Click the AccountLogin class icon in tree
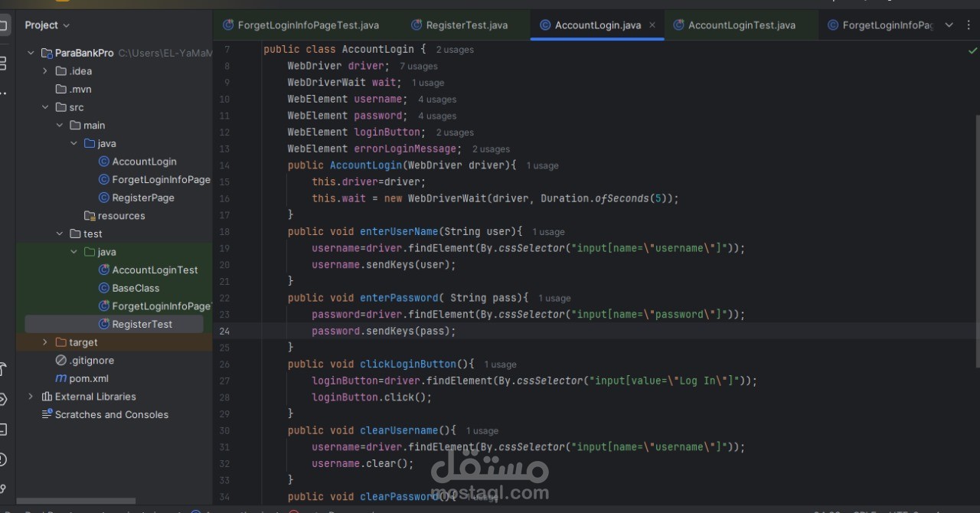Screen dimensions: 980x513 tap(104, 162)
